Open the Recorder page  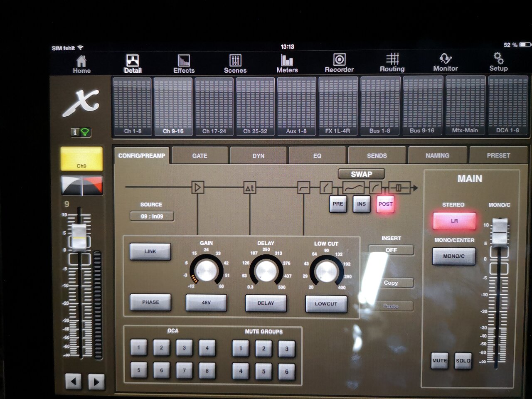pos(339,63)
